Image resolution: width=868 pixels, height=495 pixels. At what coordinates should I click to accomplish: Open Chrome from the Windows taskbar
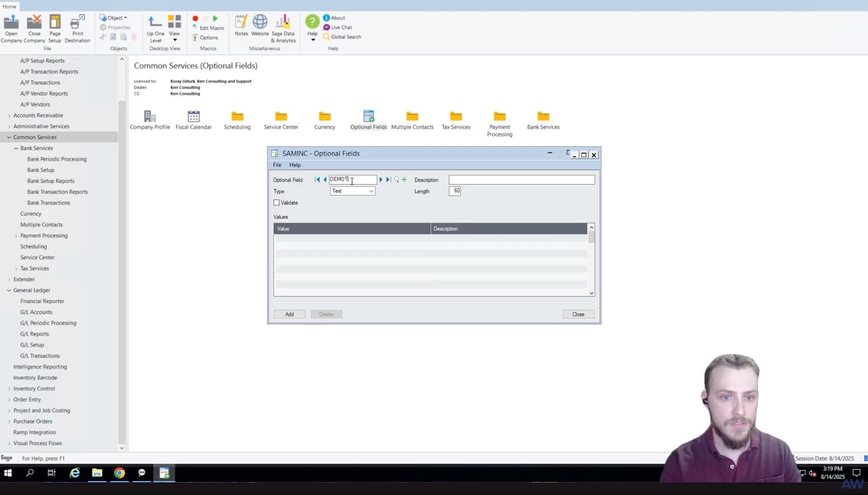click(x=119, y=473)
